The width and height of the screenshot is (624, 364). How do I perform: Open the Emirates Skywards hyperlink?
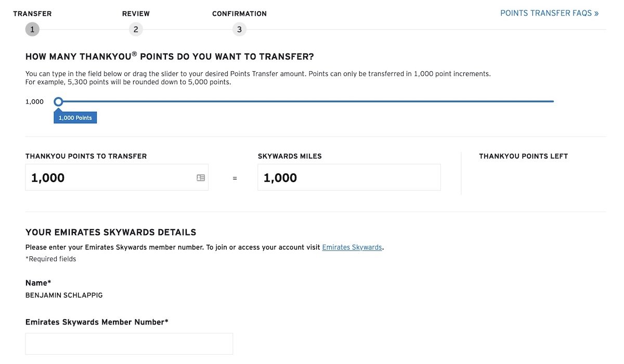pyautogui.click(x=352, y=248)
